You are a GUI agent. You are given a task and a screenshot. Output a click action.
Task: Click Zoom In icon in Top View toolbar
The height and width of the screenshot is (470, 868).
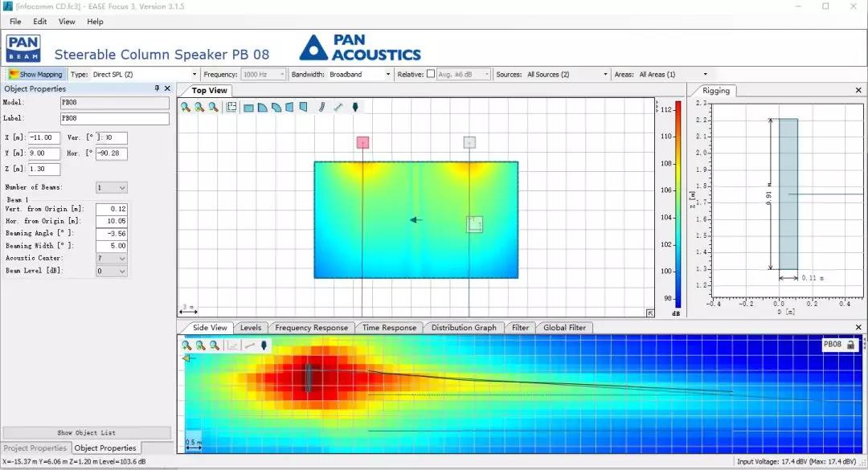(186, 107)
